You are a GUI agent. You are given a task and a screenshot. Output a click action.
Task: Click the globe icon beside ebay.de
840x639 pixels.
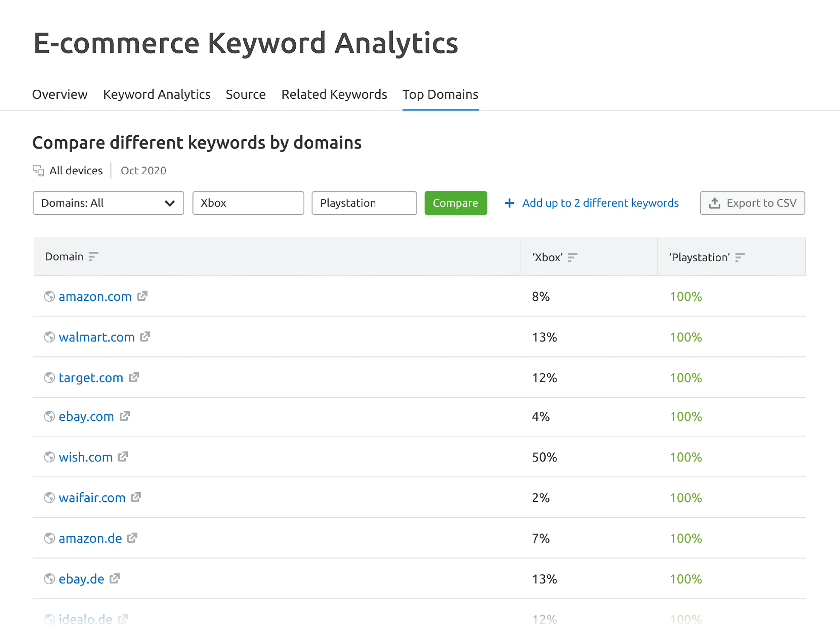coord(49,579)
